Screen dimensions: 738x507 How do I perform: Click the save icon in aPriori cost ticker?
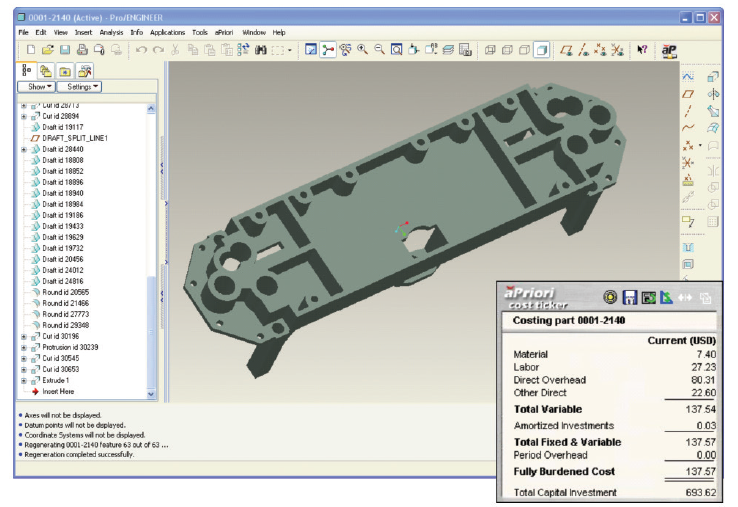pyautogui.click(x=629, y=297)
